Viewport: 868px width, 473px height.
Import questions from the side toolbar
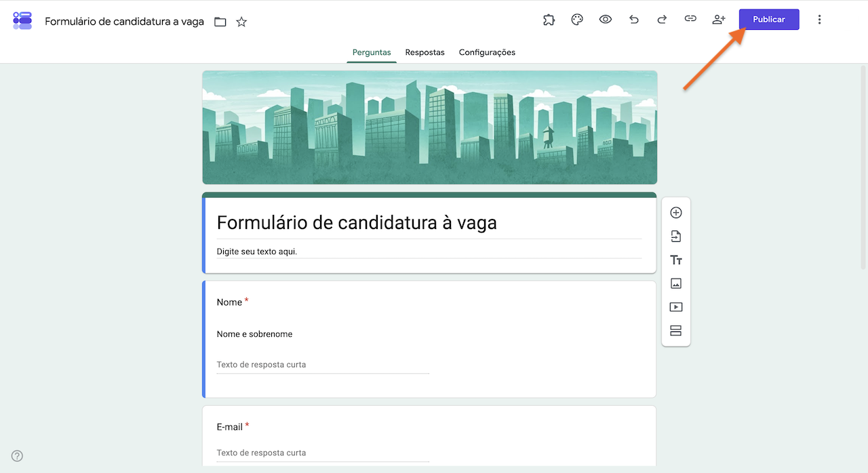pyautogui.click(x=675, y=236)
